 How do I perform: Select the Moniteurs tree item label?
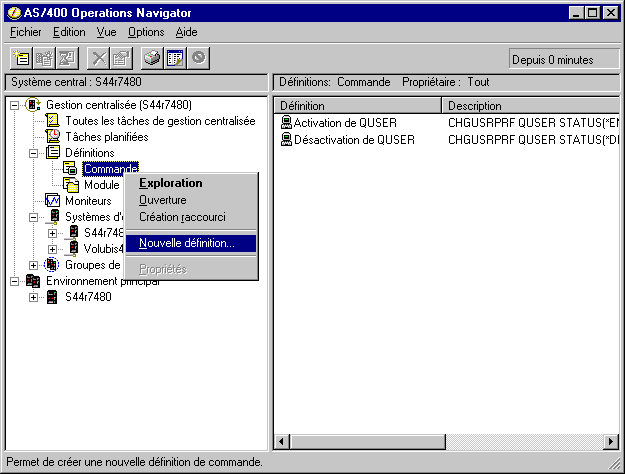(x=88, y=201)
